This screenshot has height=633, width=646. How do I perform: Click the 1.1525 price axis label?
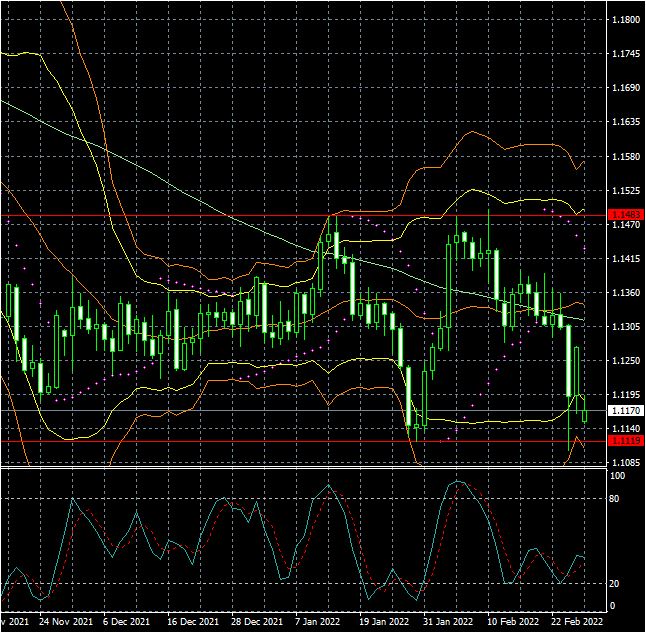(626, 191)
